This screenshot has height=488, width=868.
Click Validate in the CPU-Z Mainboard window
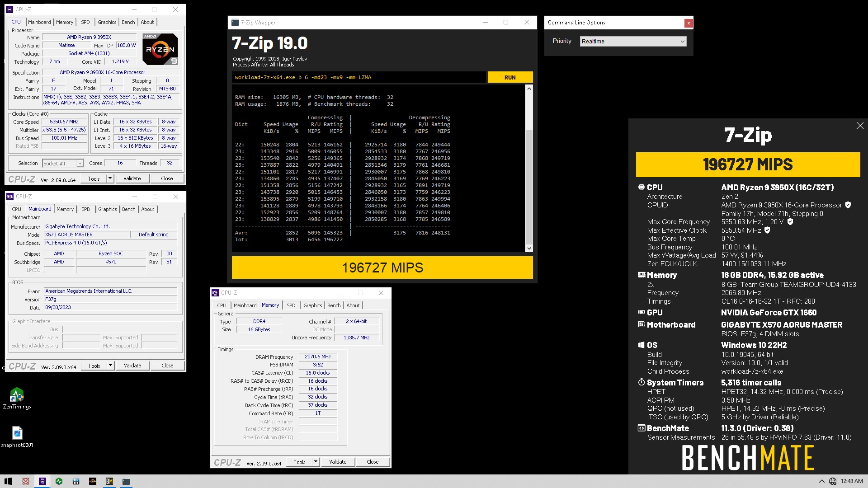point(132,366)
